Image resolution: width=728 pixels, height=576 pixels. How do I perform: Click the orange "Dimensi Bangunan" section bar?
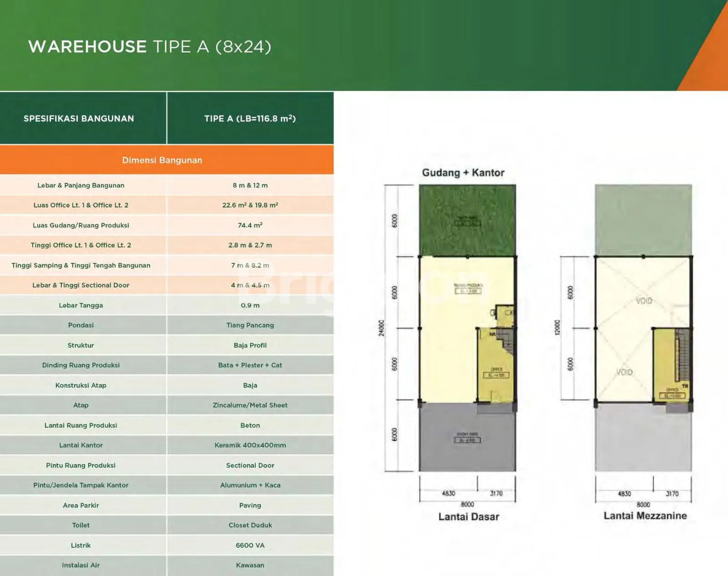click(162, 160)
